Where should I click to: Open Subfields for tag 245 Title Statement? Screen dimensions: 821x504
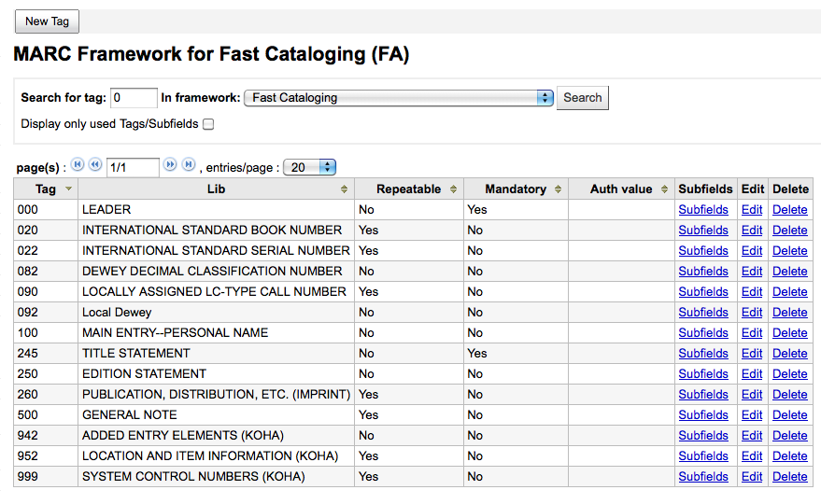coord(702,354)
